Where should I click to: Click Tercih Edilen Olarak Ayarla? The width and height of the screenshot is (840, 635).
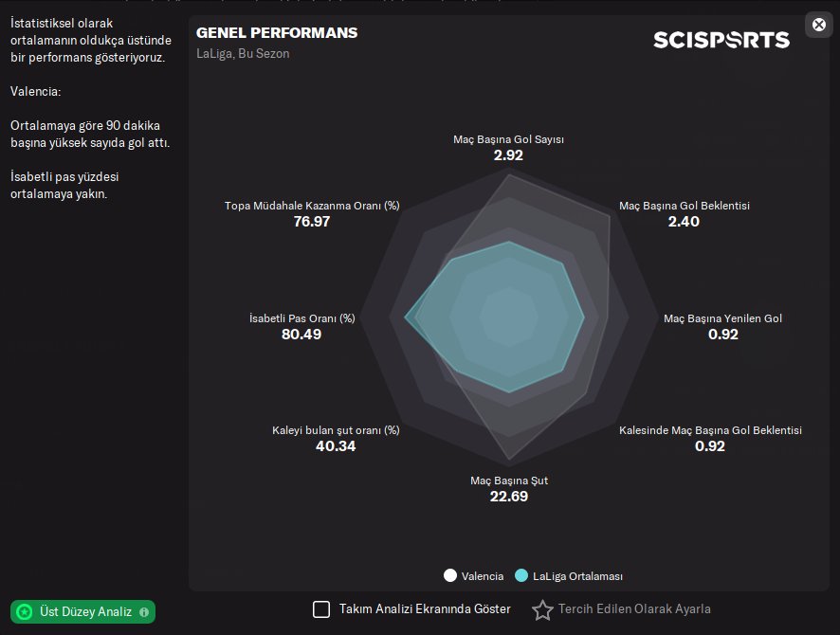(x=634, y=609)
